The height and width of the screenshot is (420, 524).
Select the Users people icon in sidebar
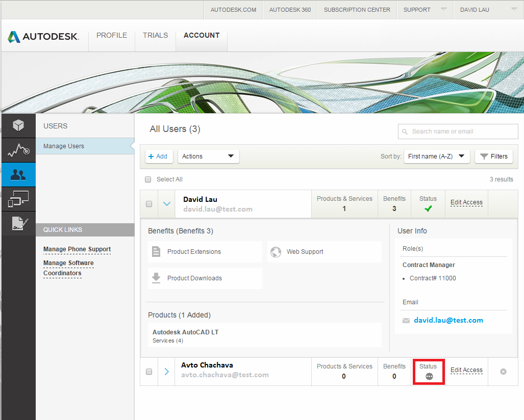18,175
